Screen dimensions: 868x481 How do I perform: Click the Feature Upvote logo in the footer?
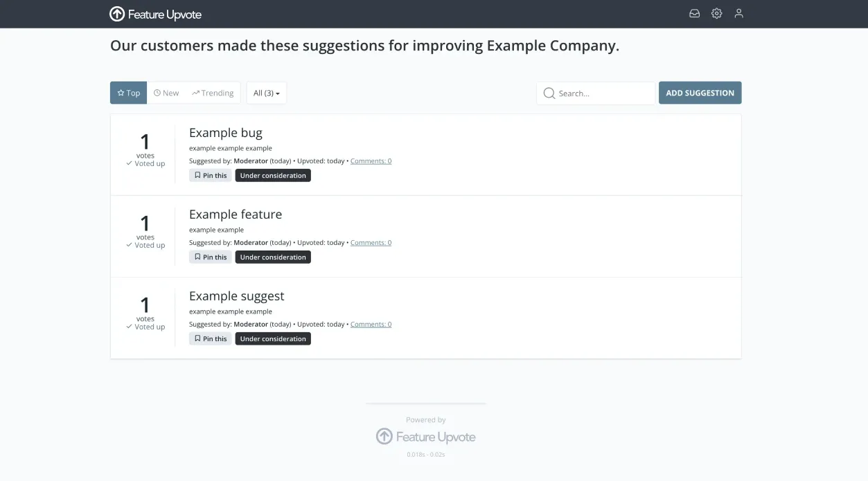pyautogui.click(x=425, y=436)
